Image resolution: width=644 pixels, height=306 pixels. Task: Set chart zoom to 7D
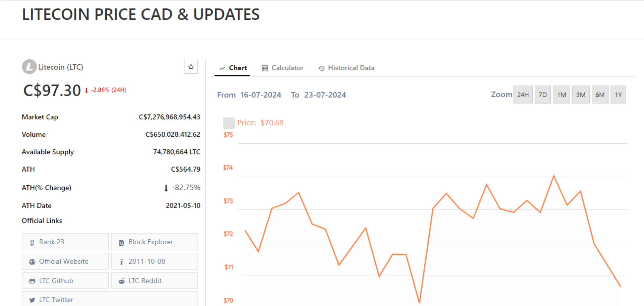coord(542,95)
